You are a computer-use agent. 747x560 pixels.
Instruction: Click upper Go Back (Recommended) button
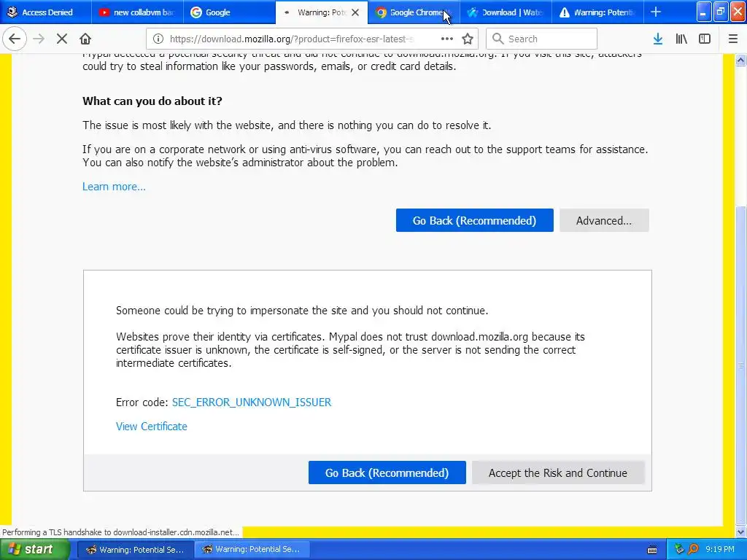[x=474, y=220]
